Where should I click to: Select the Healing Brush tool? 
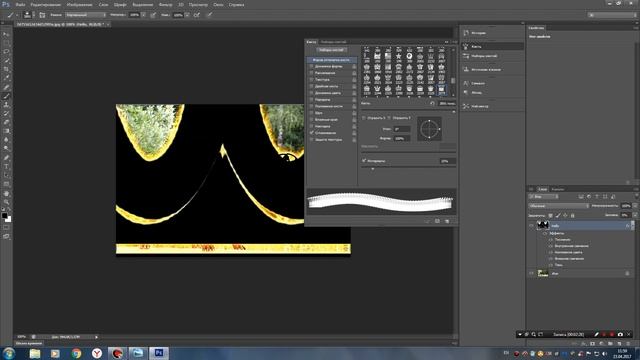click(x=6, y=87)
